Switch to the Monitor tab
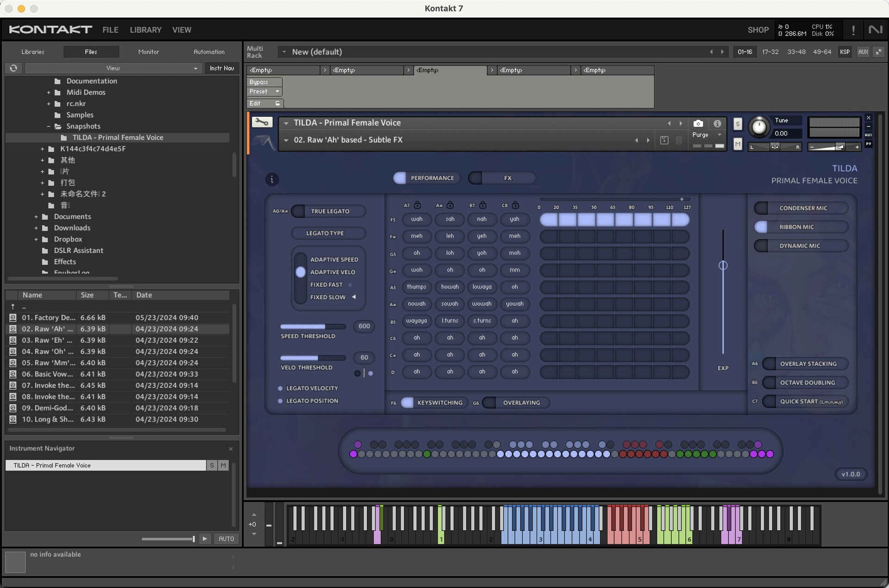The image size is (889, 588). pyautogui.click(x=149, y=52)
